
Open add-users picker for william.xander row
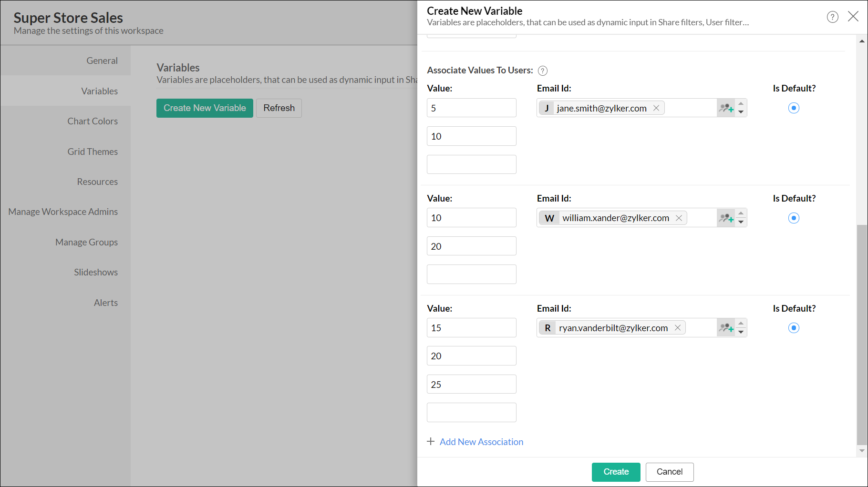click(x=726, y=218)
